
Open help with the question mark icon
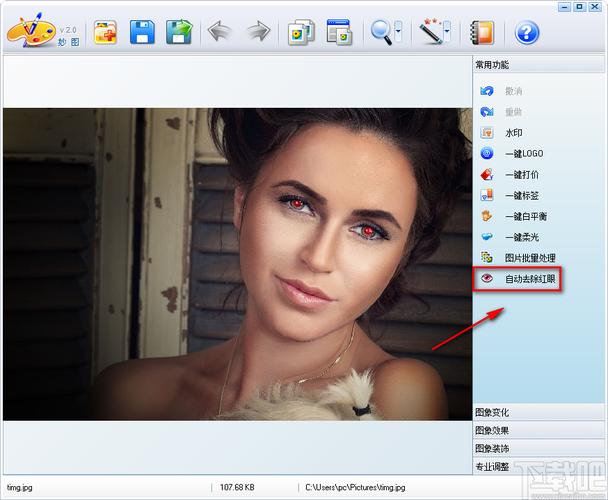(x=527, y=32)
